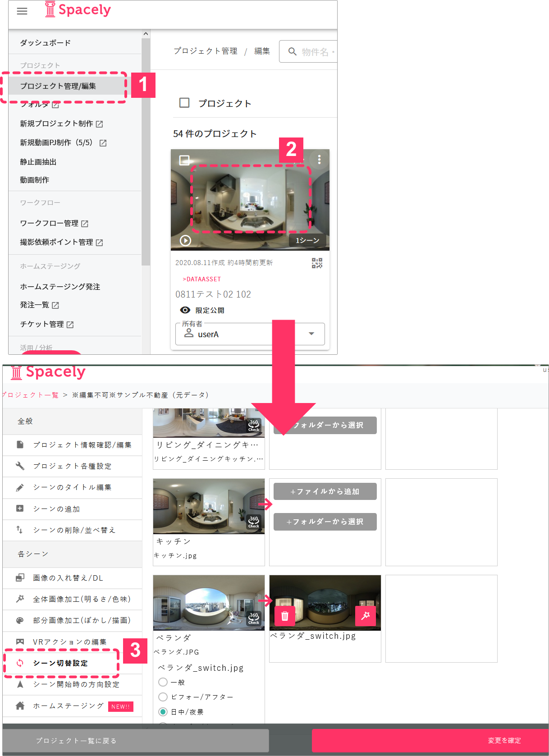Viewport: 549px width, 756px height.
Task: Open the project card three-dot menu
Action: pos(319,159)
